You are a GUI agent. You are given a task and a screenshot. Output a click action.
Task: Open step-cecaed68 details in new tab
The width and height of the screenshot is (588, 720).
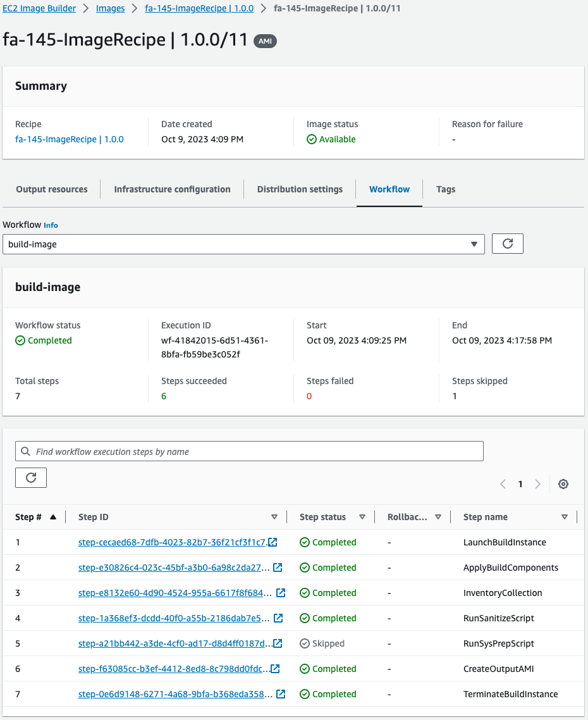[272, 542]
